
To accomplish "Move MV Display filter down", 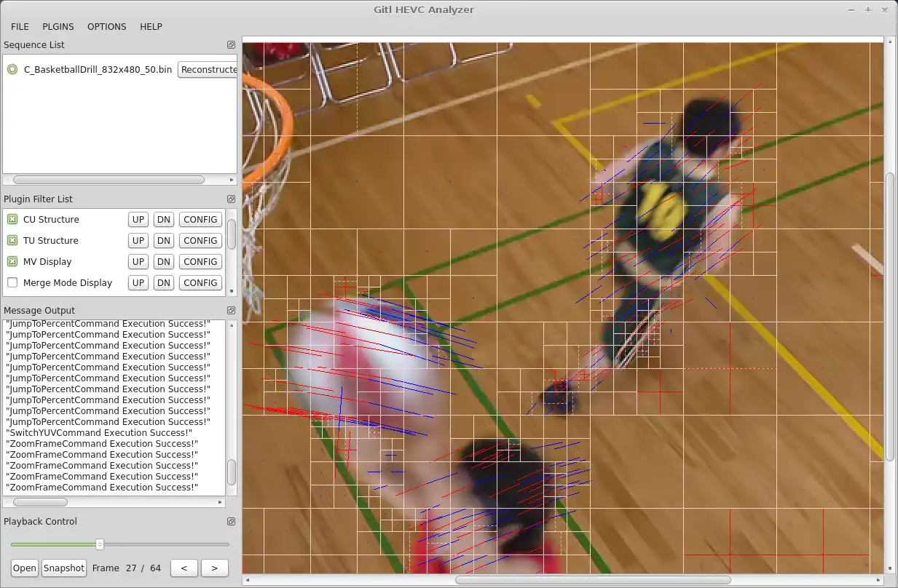I will (x=164, y=262).
